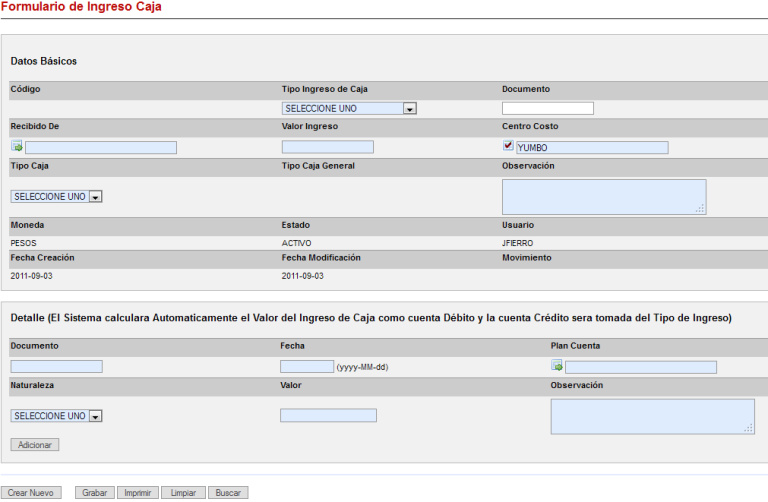Select the Centro Costo field with YUMBO
The width and height of the screenshot is (768, 502).
click(591, 148)
